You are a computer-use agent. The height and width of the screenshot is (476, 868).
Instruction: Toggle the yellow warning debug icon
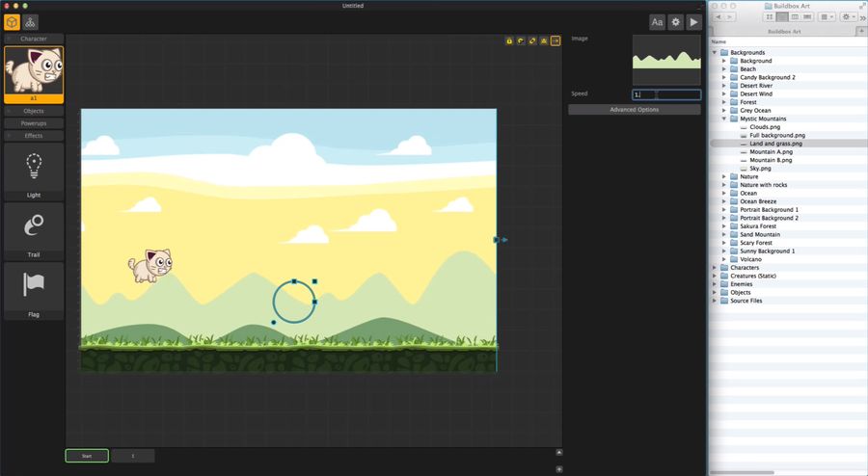pos(544,40)
